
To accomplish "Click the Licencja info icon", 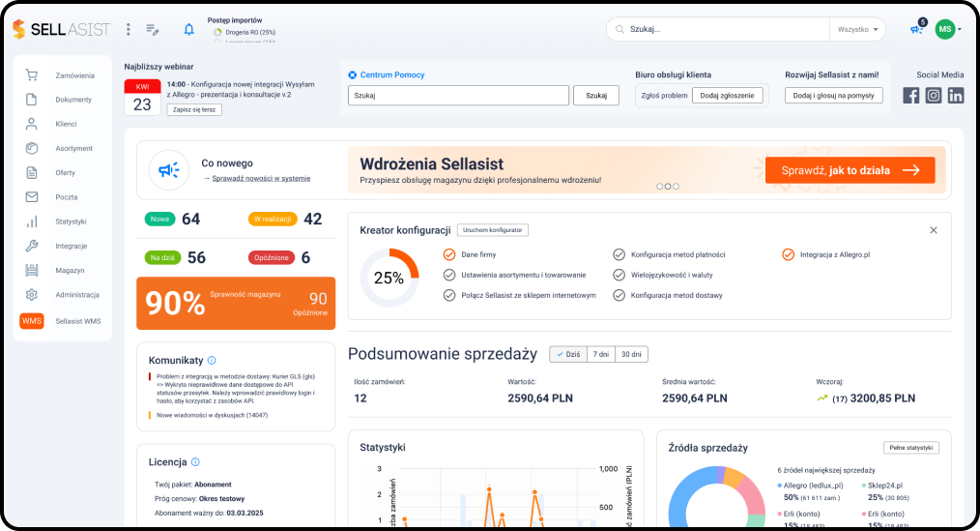I will 195,462.
